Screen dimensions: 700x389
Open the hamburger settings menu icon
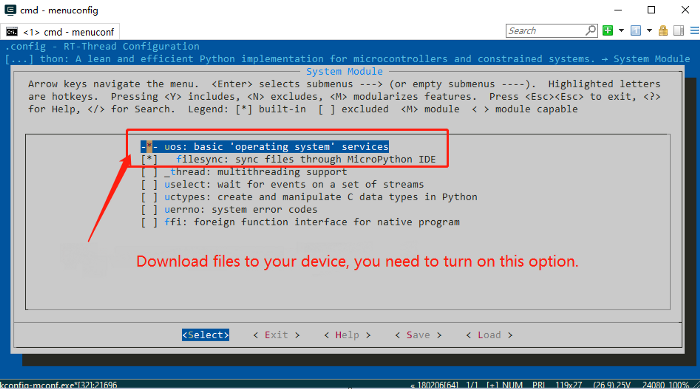click(695, 30)
